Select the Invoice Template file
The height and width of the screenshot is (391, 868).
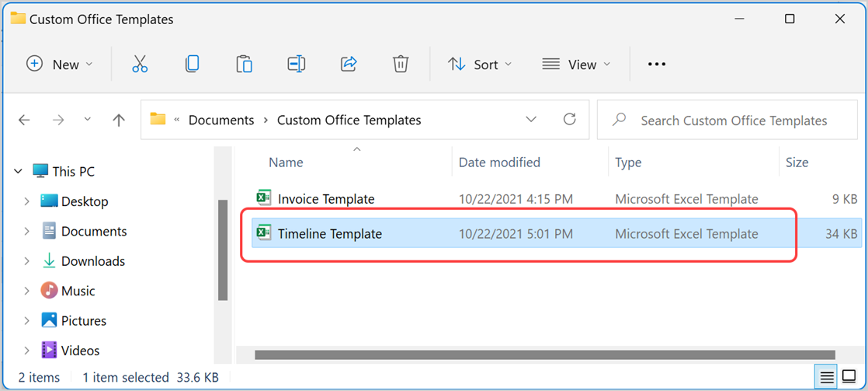click(326, 199)
